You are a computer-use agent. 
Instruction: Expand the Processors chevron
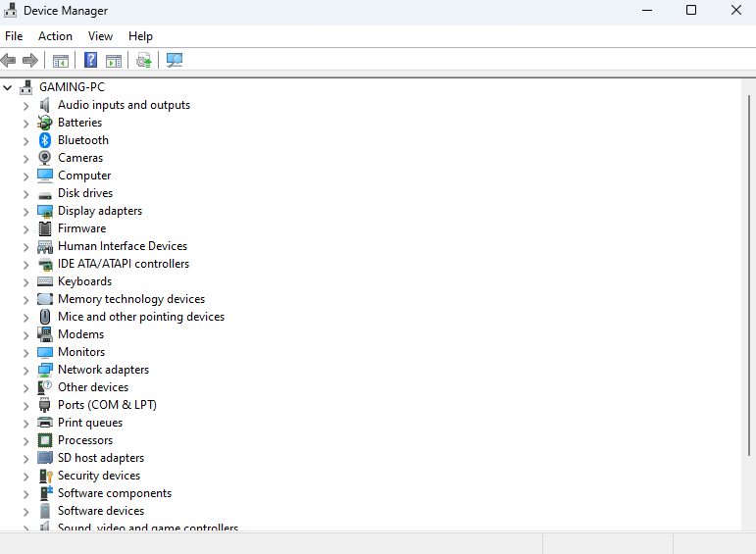click(x=26, y=440)
